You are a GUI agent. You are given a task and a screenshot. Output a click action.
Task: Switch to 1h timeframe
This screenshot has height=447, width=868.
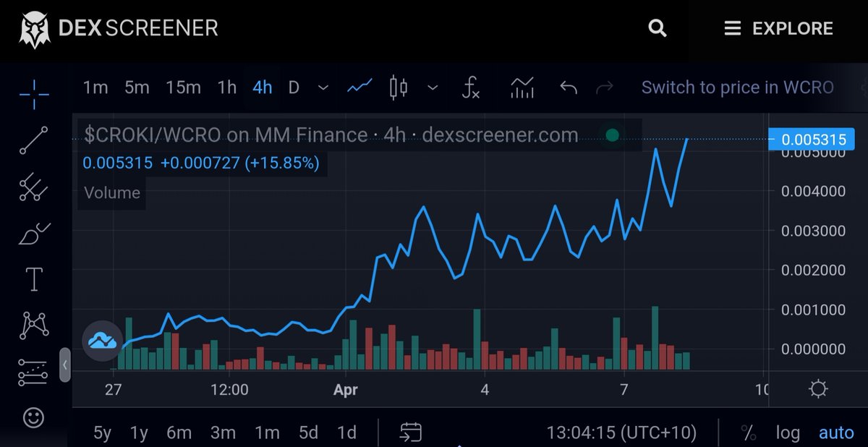(x=227, y=88)
